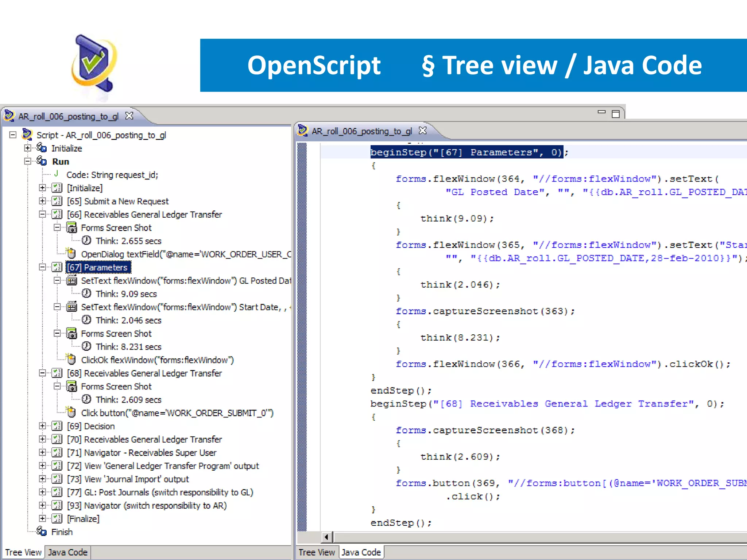This screenshot has width=747, height=560.
Task: Click camera icon of first Forms Screen Shot
Action: pos(72,228)
